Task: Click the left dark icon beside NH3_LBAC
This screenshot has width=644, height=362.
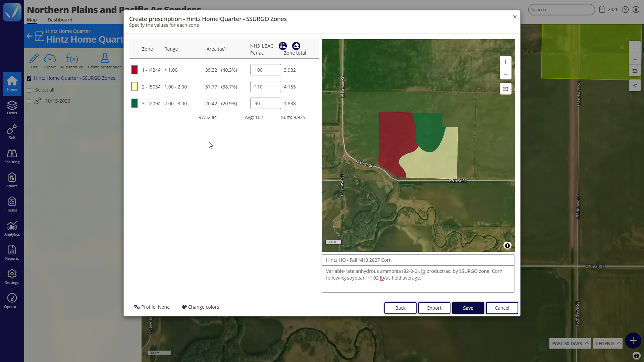Action: tap(283, 46)
